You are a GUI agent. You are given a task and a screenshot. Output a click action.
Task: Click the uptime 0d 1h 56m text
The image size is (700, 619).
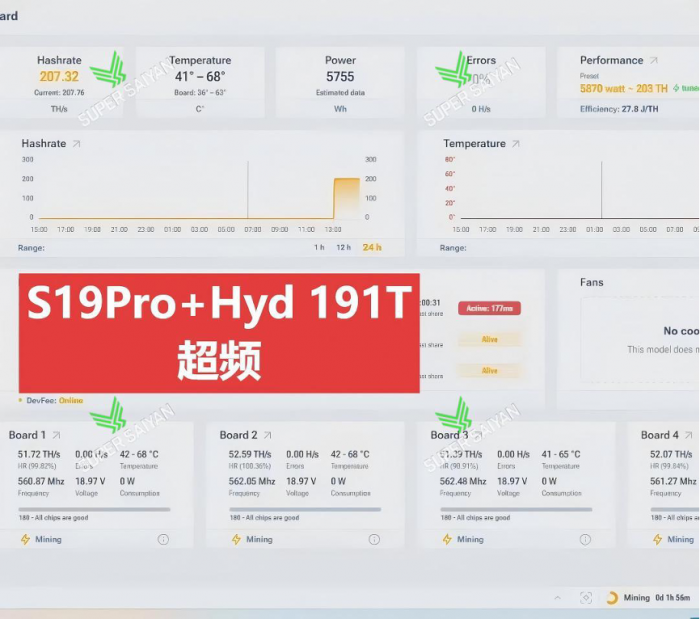click(672, 598)
